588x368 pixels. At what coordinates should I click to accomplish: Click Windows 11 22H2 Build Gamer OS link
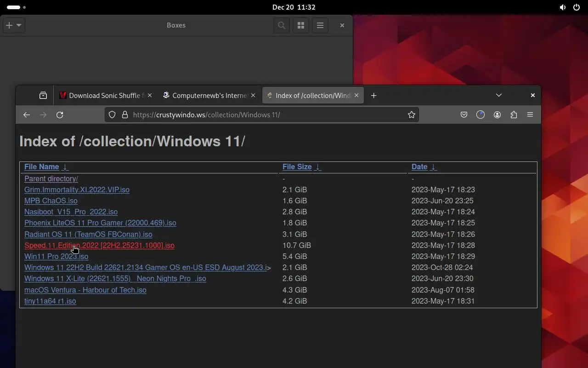pos(146,267)
